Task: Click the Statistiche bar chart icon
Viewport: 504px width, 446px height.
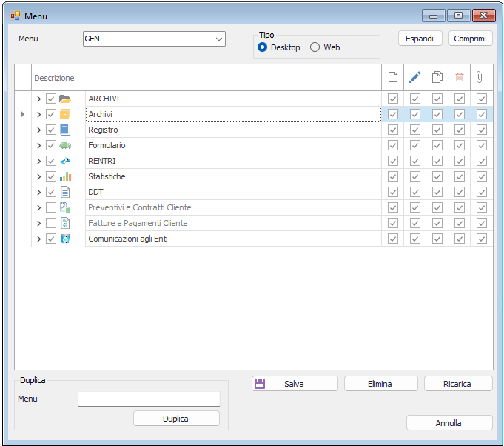Action: (65, 176)
